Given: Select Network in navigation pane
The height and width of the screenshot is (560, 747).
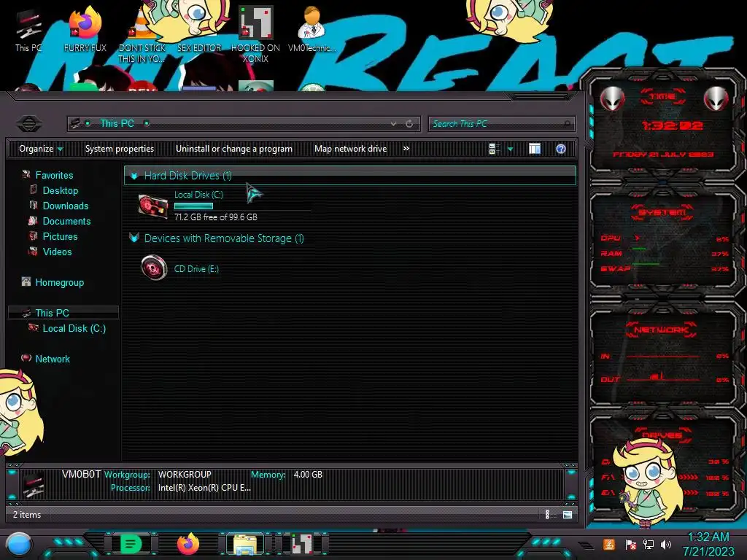Looking at the screenshot, I should (x=53, y=359).
